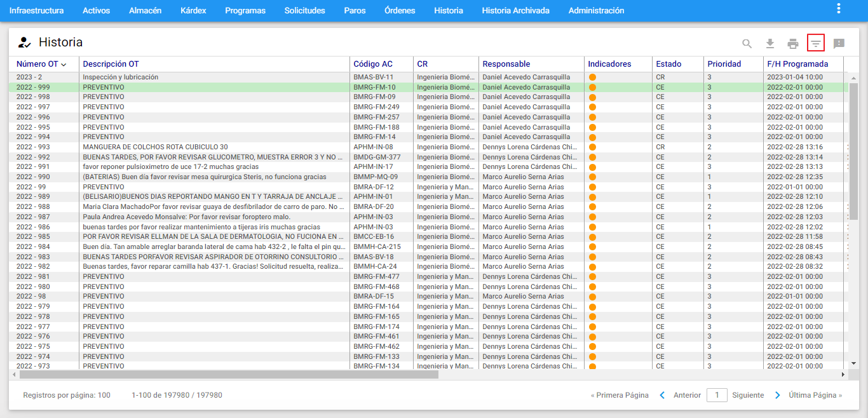
Task: Click orange indicator in row 2023 - 2
Action: (x=592, y=78)
